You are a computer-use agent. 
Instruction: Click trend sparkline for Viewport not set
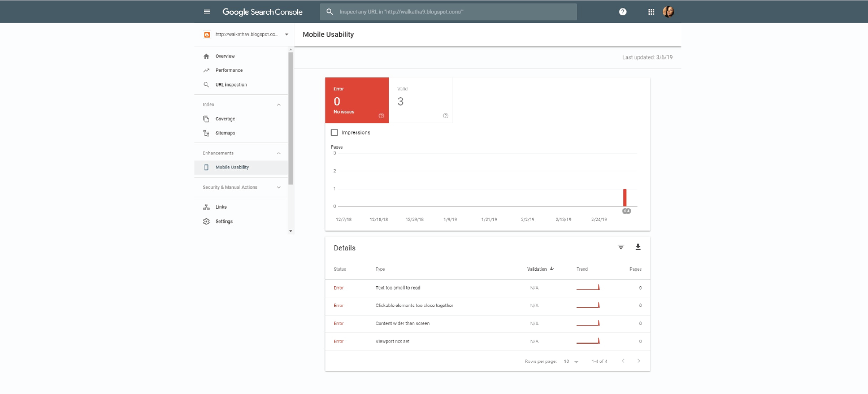(588, 341)
